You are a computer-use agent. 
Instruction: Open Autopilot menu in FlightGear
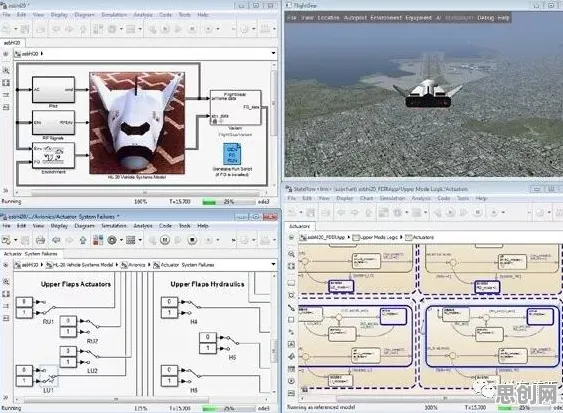[355, 18]
